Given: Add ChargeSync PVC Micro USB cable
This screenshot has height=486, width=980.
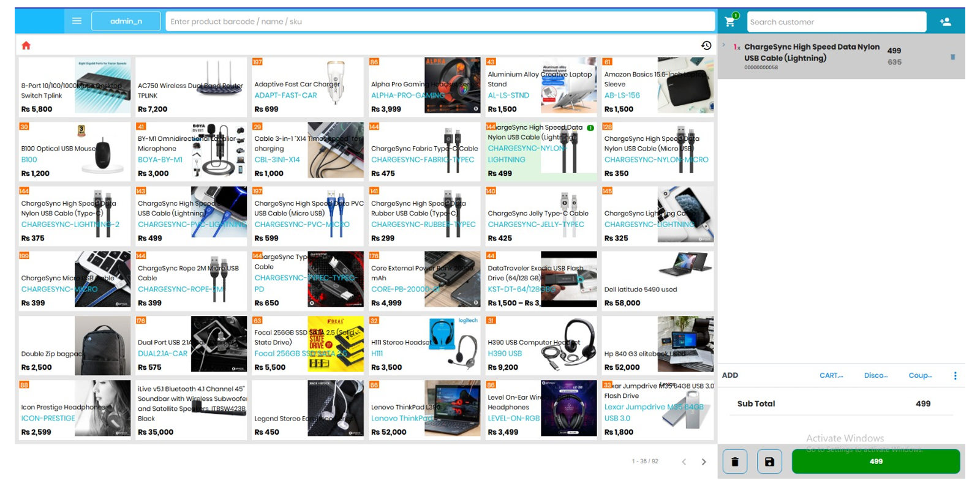Looking at the screenshot, I should pos(308,215).
